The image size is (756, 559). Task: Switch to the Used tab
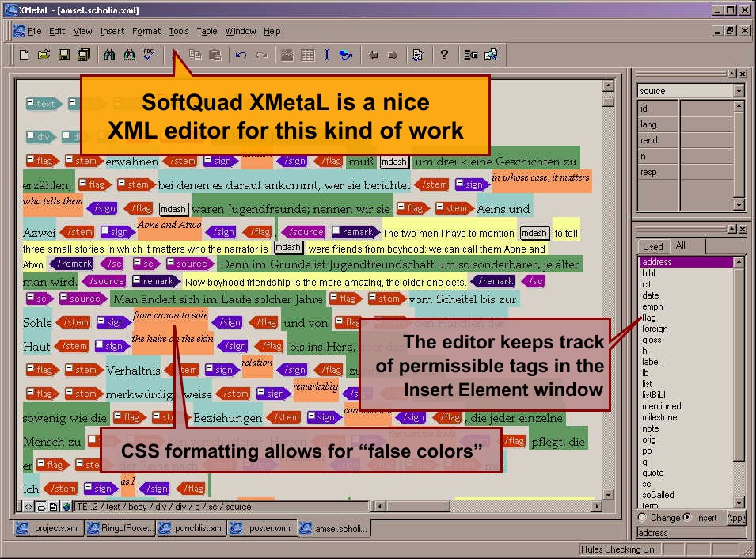[653, 246]
